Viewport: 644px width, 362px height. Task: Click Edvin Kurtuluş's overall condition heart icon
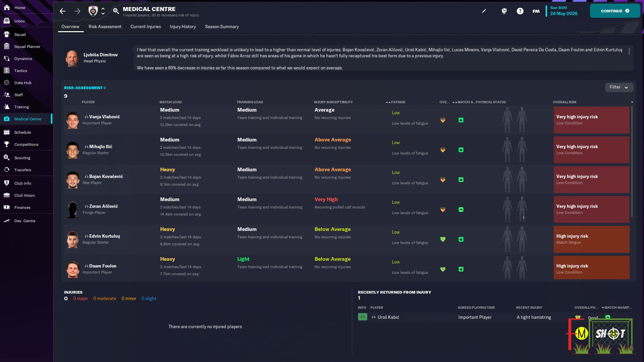point(443,239)
